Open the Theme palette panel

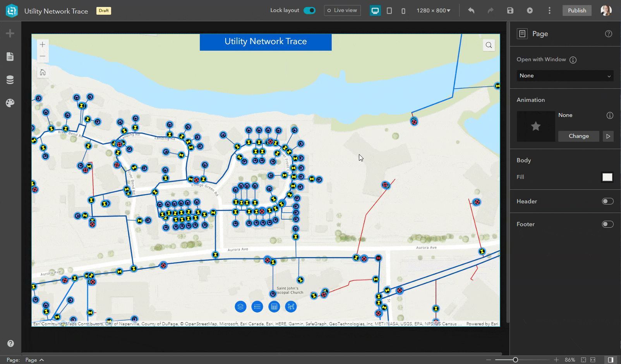pyautogui.click(x=10, y=103)
